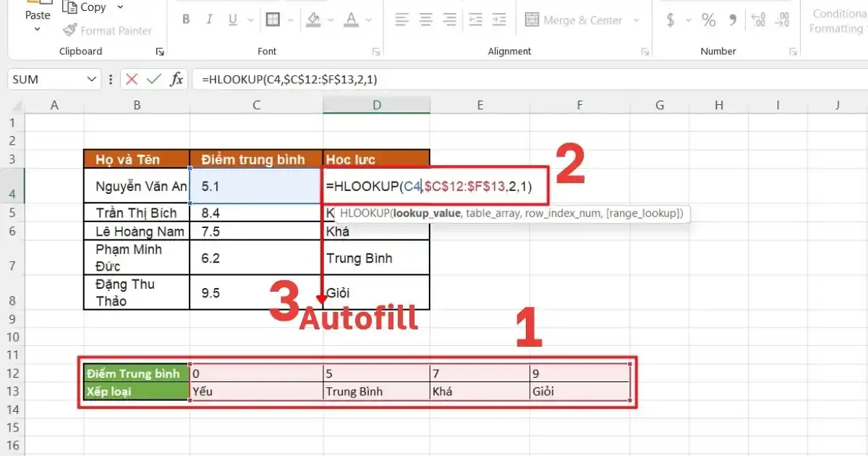Select the 'Xếp loại' green cell

pos(136,392)
